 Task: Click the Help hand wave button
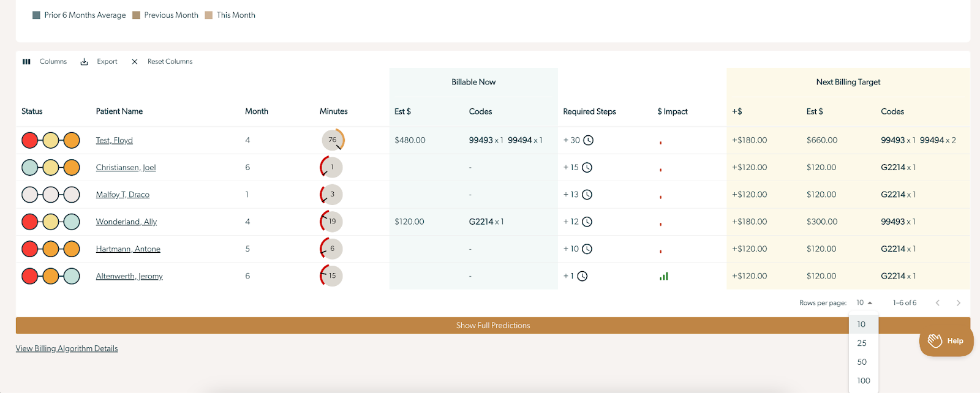[946, 341]
